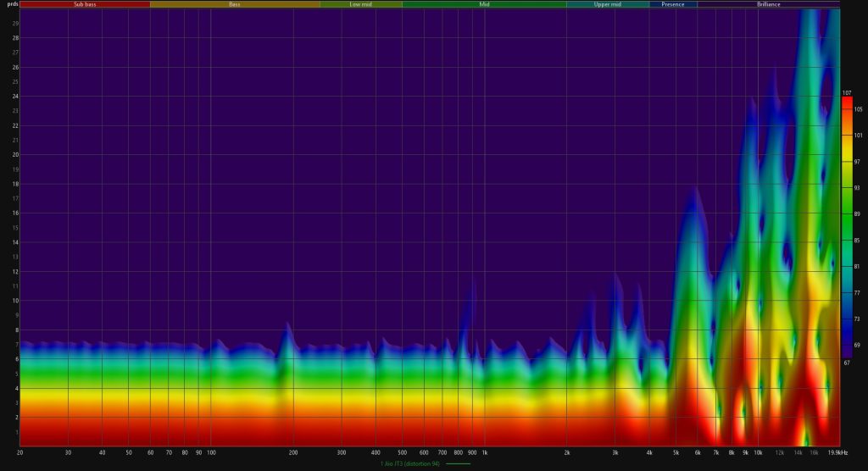Image resolution: width=868 pixels, height=471 pixels.
Task: Click the 67 dB bottom of color scale
Action: pyautogui.click(x=846, y=356)
